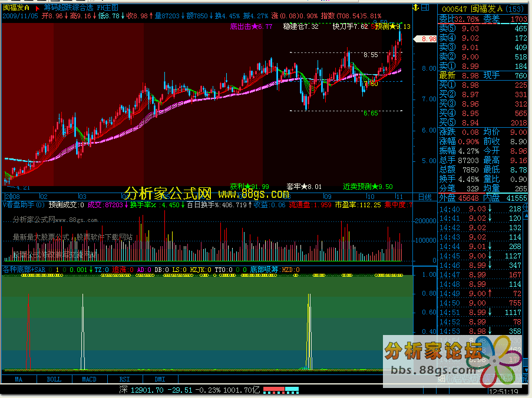Click the 指数(708.54)5.81% value
Image resolution: width=532 pixels, height=398 pixels.
click(x=351, y=16)
